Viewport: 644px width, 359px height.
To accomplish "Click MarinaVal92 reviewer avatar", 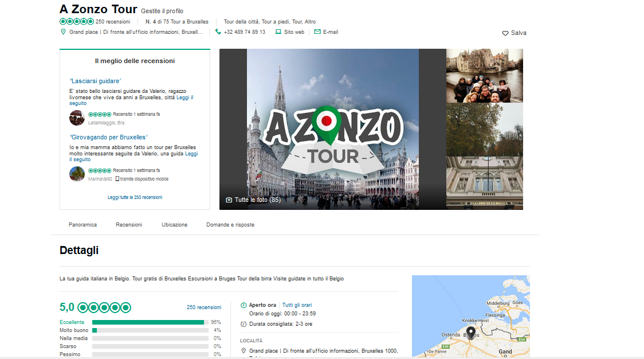I will coord(77,174).
